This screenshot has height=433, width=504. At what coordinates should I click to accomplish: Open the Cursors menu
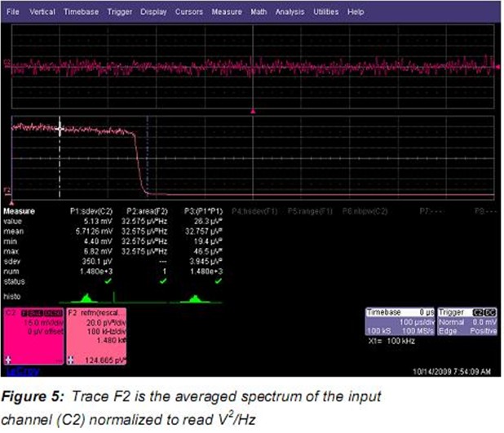pos(189,13)
